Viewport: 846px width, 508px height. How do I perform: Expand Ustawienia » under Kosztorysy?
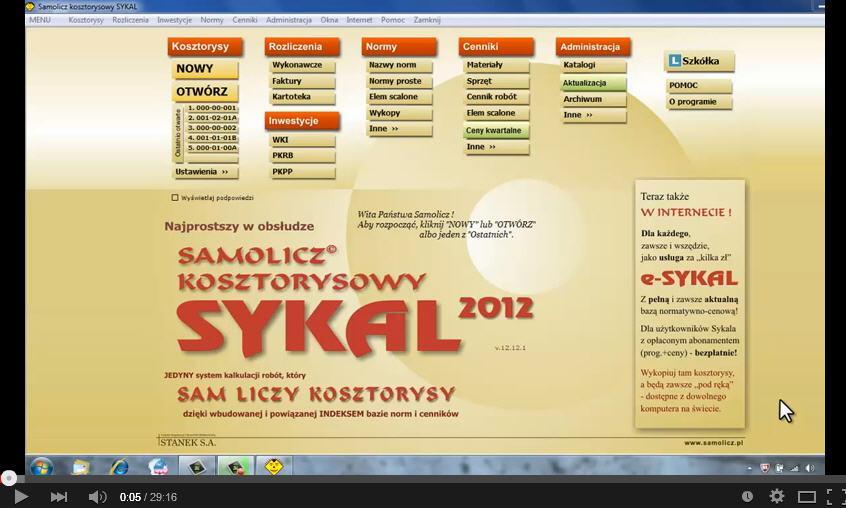tap(205, 172)
